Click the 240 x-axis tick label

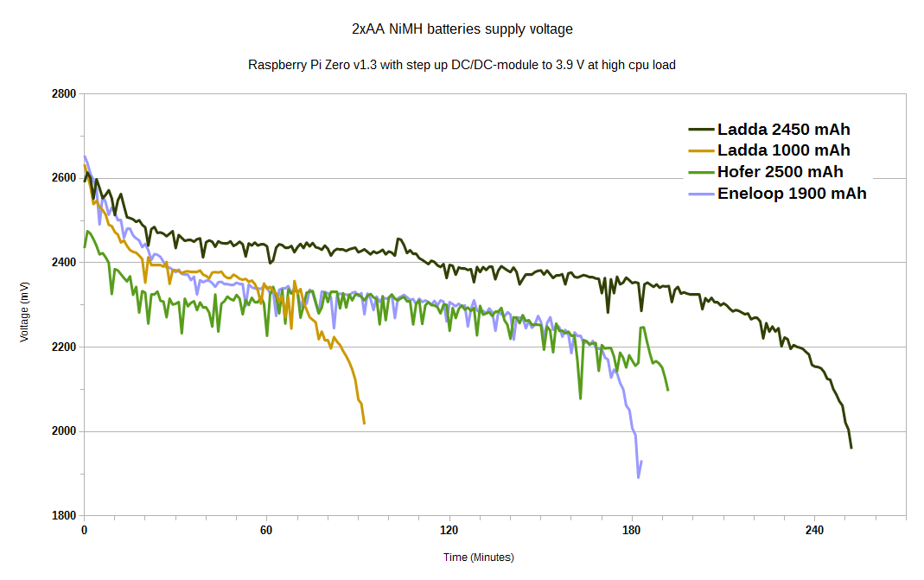tap(814, 530)
